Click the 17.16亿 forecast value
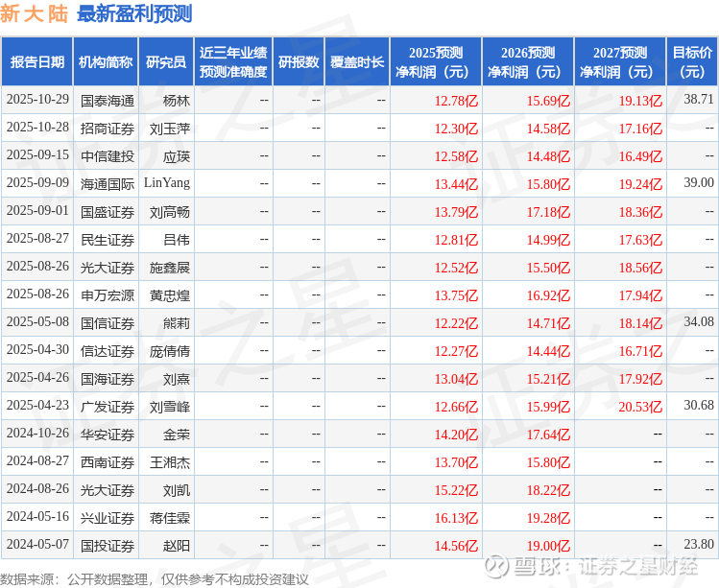The height and width of the screenshot is (588, 719). tap(640, 129)
